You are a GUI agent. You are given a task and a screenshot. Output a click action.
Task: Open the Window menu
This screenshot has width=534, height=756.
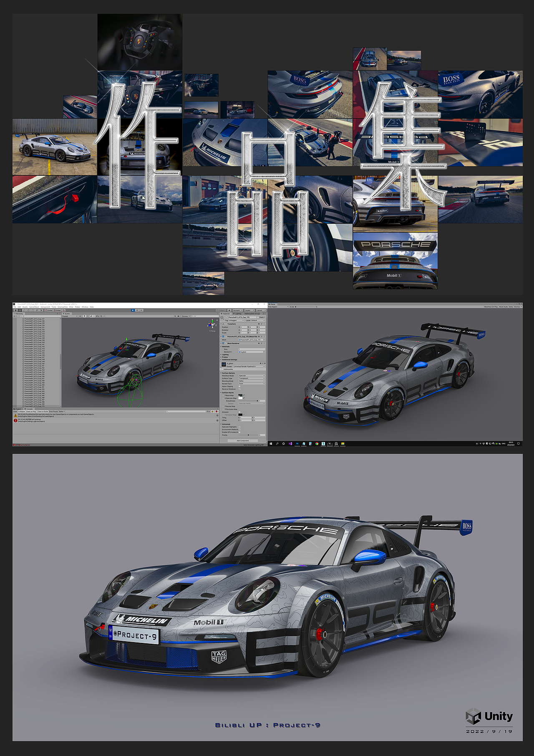[x=85, y=307]
